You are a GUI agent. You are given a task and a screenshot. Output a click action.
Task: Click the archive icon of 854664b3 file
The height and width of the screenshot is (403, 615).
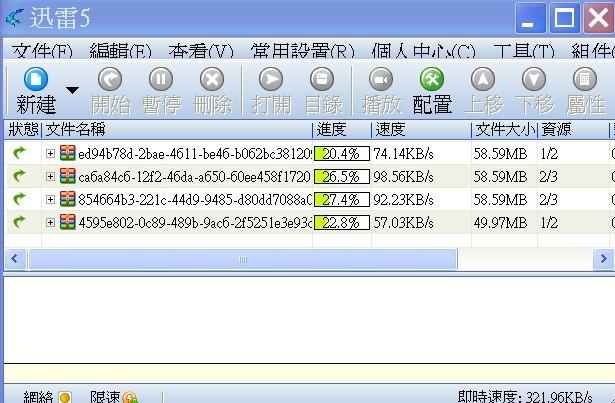click(x=67, y=199)
